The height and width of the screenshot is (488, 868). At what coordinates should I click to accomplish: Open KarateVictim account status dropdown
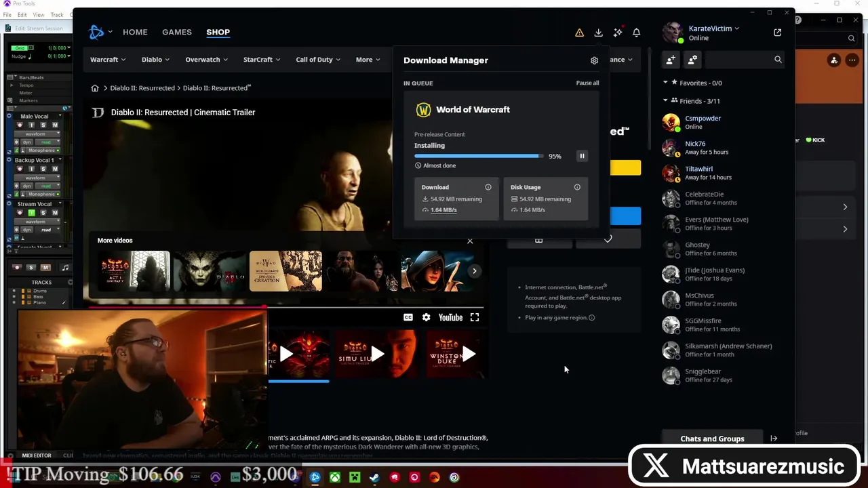pyautogui.click(x=714, y=28)
